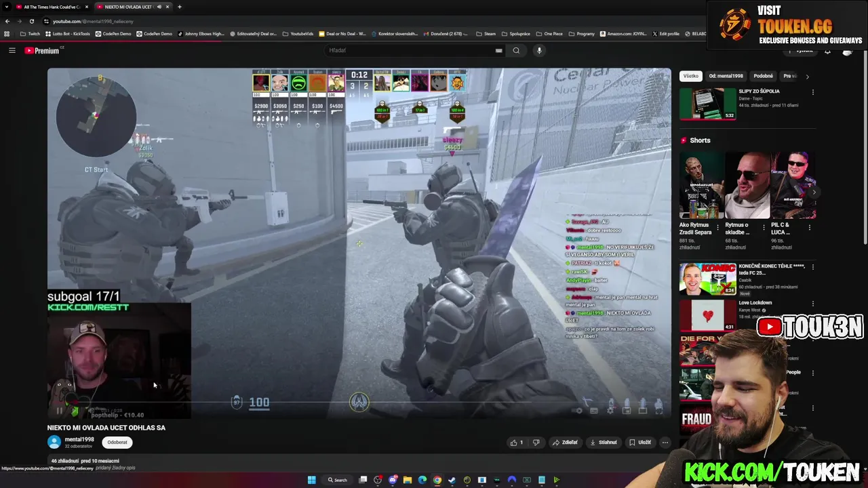Open more actions ellipsis under video
The width and height of the screenshot is (868, 488).
tap(665, 443)
